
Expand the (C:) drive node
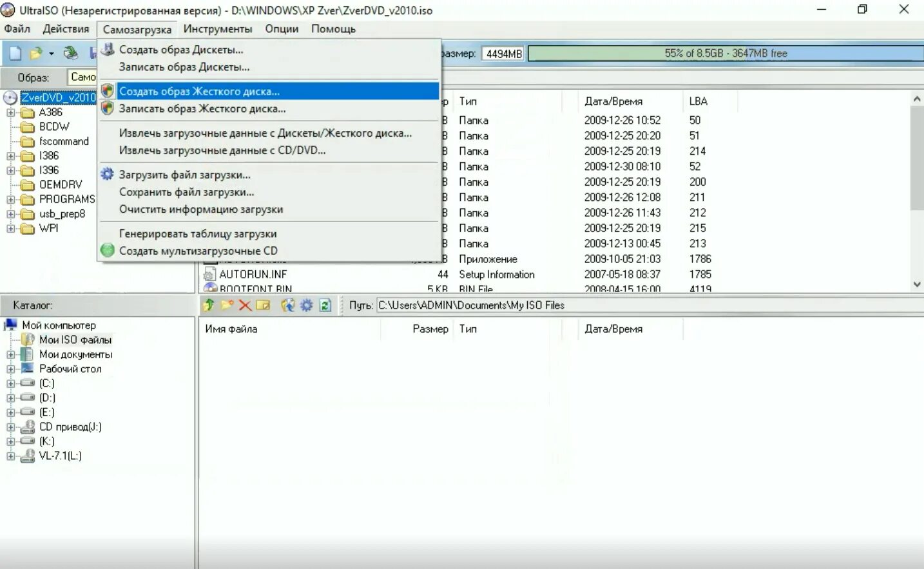[10, 383]
